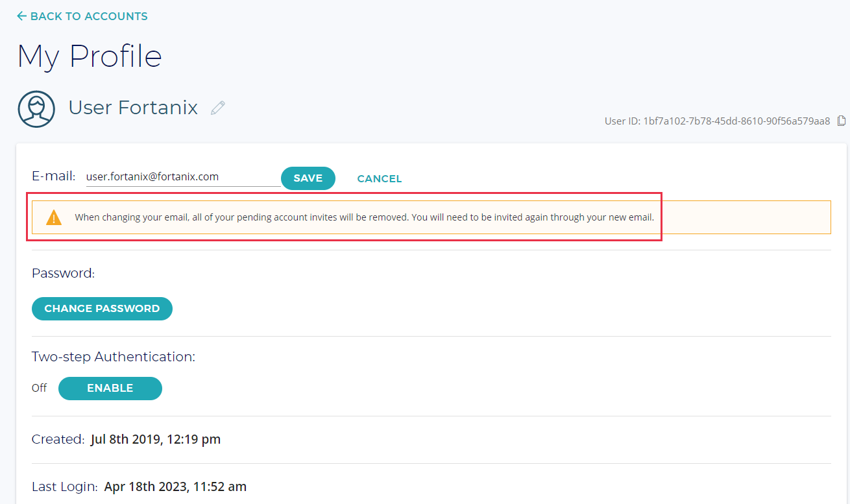Select the User ID value text
The width and height of the screenshot is (850, 504).
[x=736, y=121]
